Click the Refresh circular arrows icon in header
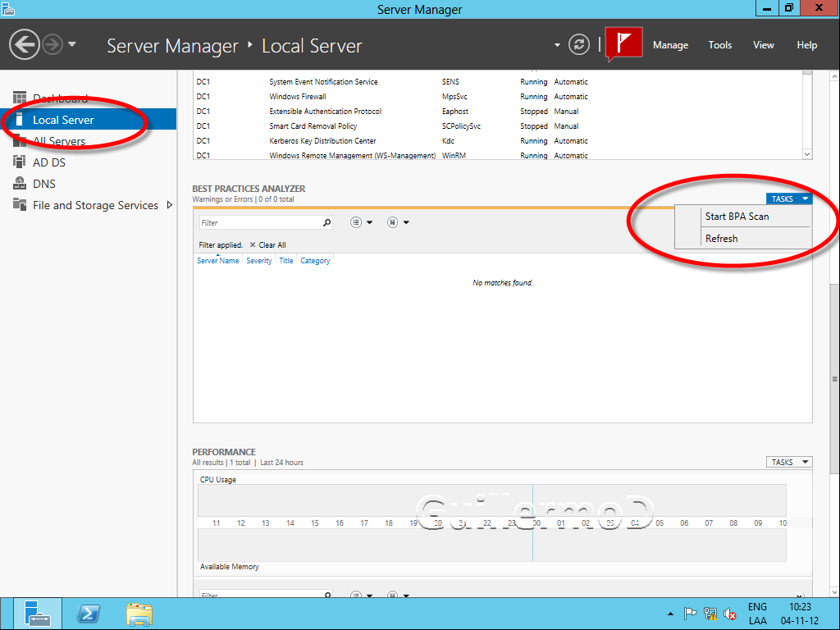 click(x=579, y=44)
